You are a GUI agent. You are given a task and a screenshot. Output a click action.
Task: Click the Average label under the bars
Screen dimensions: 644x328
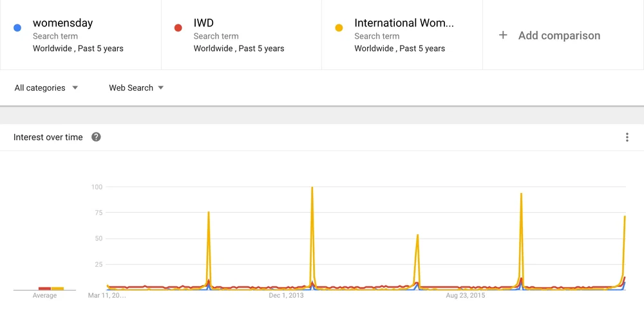point(45,296)
